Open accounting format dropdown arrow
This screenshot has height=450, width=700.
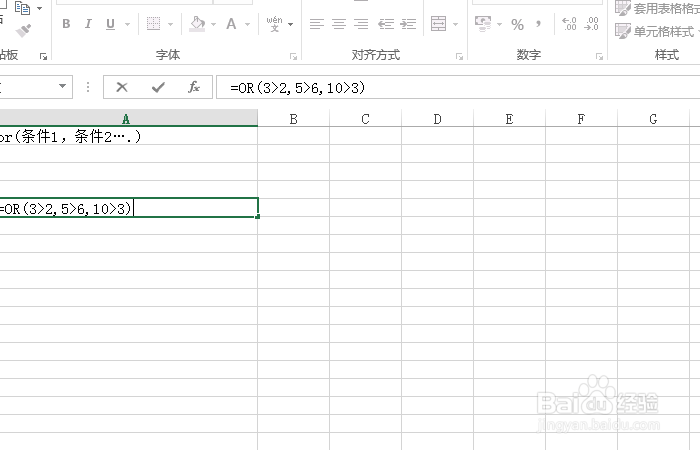click(x=499, y=24)
